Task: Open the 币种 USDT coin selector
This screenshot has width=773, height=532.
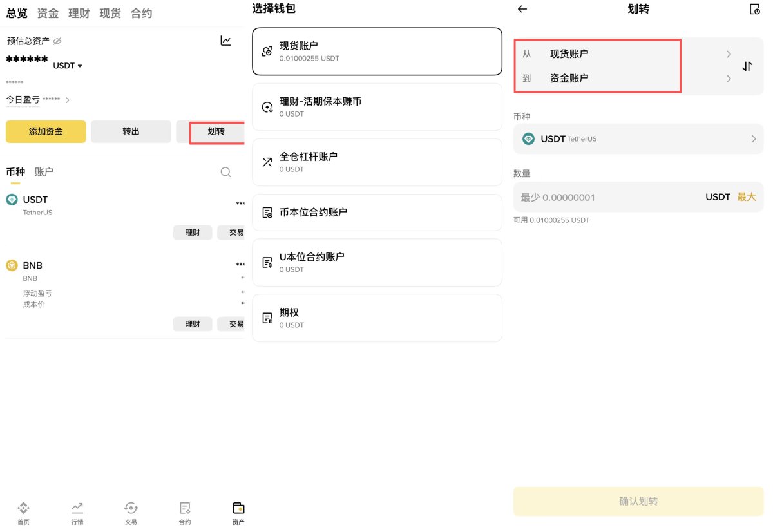Action: 638,138
